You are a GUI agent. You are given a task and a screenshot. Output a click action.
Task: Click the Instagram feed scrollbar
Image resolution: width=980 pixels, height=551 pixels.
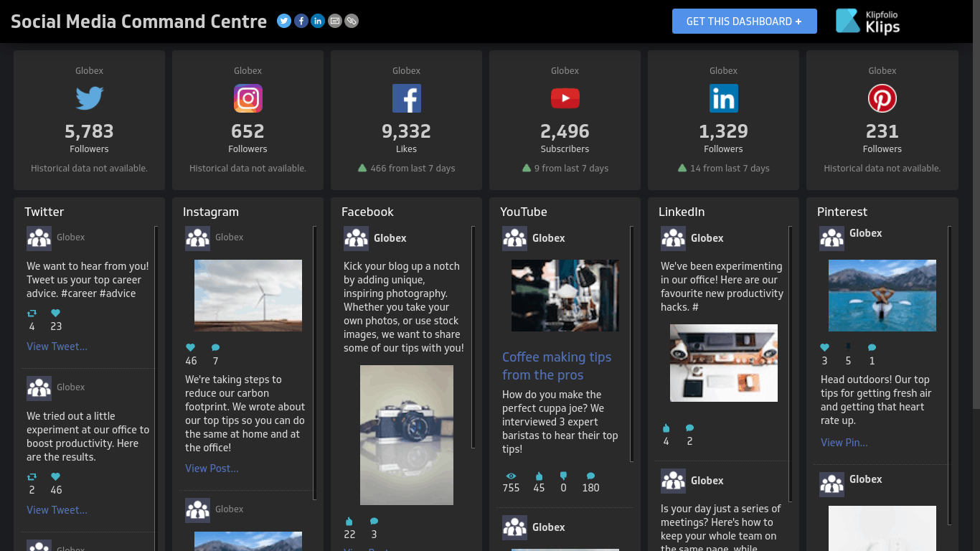(314, 362)
